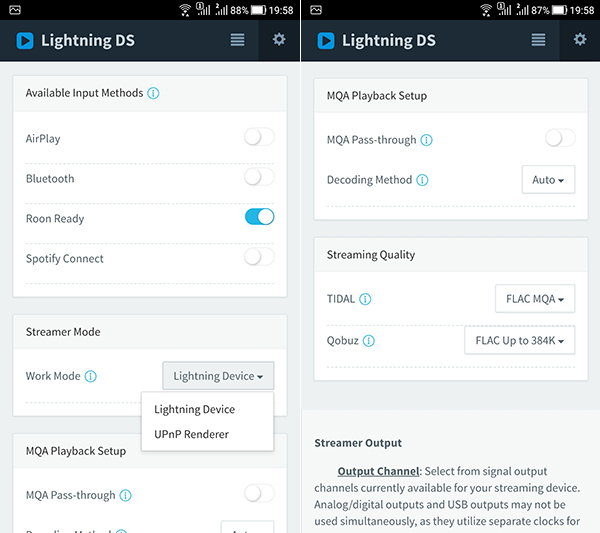Turn on Bluetooth input switch
Image resolution: width=600 pixels, height=533 pixels.
point(259,177)
